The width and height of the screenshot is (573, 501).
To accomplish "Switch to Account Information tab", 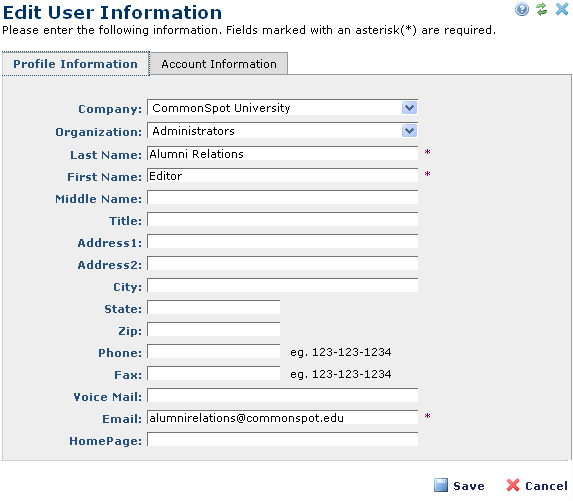I will (219, 64).
